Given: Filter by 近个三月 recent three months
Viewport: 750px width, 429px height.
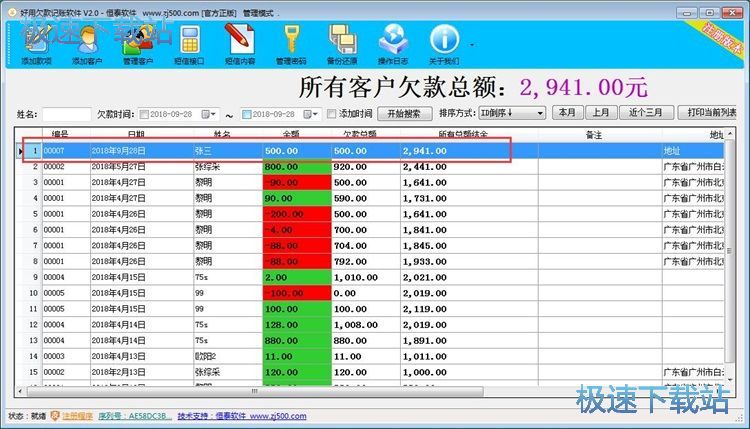Looking at the screenshot, I should [646, 113].
